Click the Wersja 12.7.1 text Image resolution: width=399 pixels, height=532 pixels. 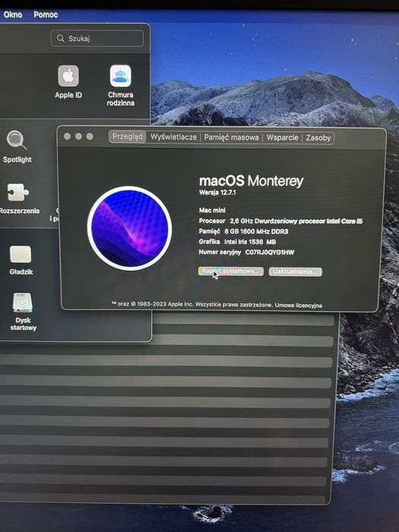coord(217,192)
